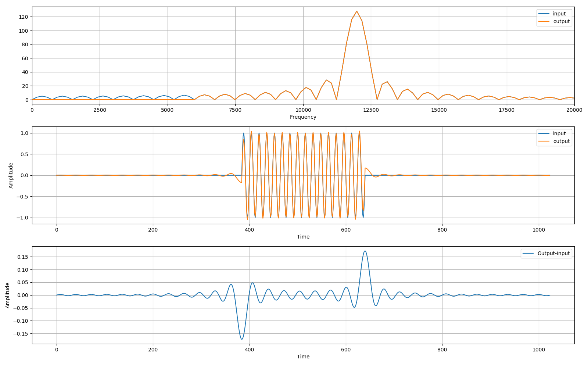Image resolution: width=588 pixels, height=365 pixels.
Task: Click the '120' y-axis tick label
Action: [24, 17]
